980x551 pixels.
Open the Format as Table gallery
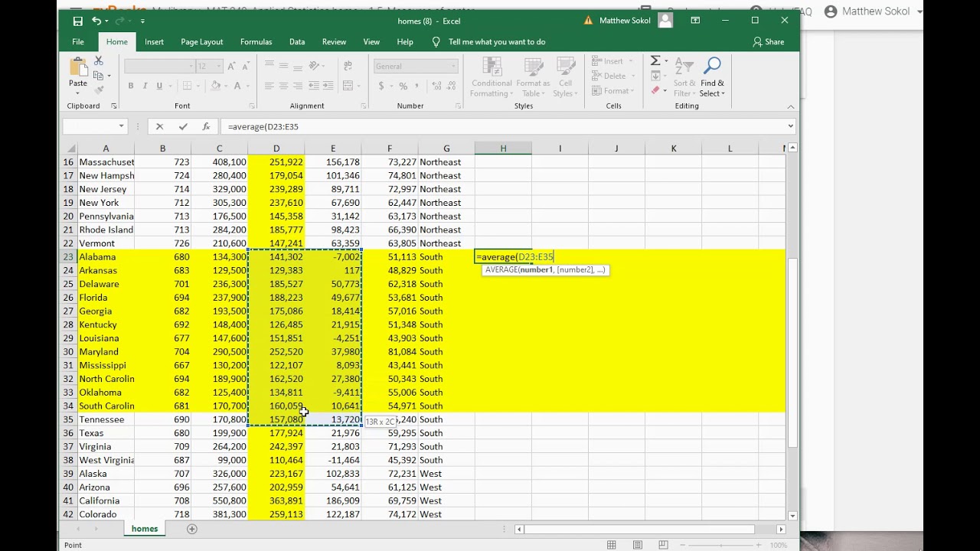point(533,77)
